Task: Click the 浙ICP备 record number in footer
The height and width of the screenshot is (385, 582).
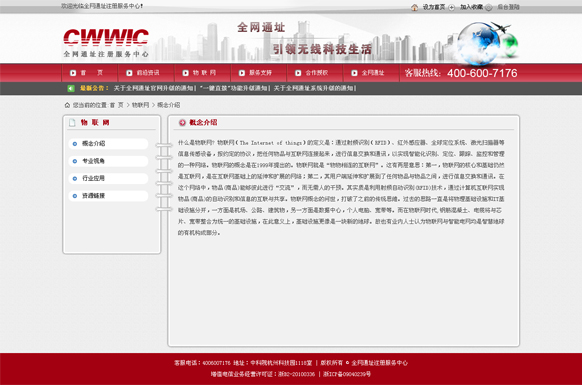Action: click(347, 374)
